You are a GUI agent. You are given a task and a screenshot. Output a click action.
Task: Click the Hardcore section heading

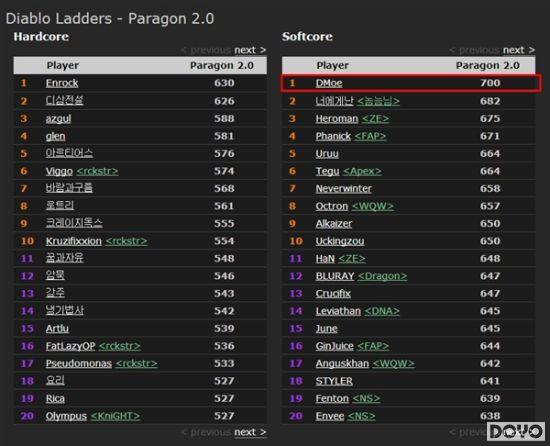coord(41,36)
